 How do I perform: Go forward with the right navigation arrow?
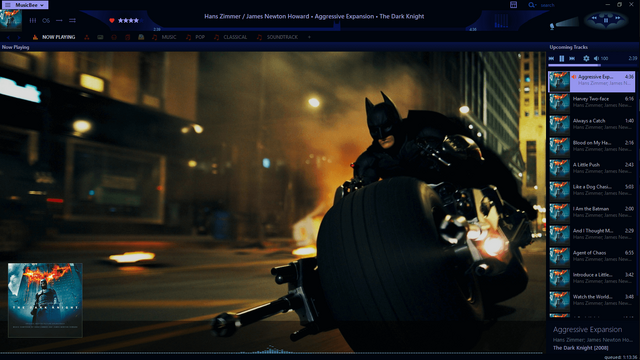coord(19,37)
